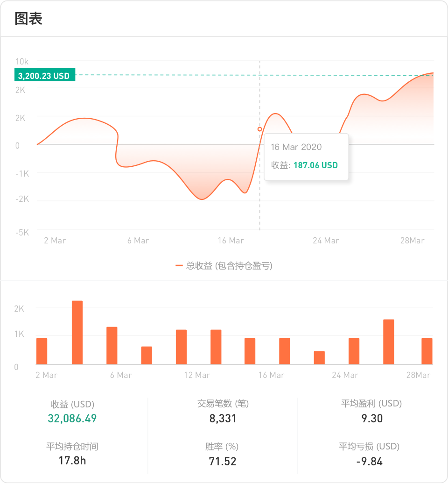448x484 pixels.
Task: Select the 17.8h holding time value
Action: [x=72, y=461]
